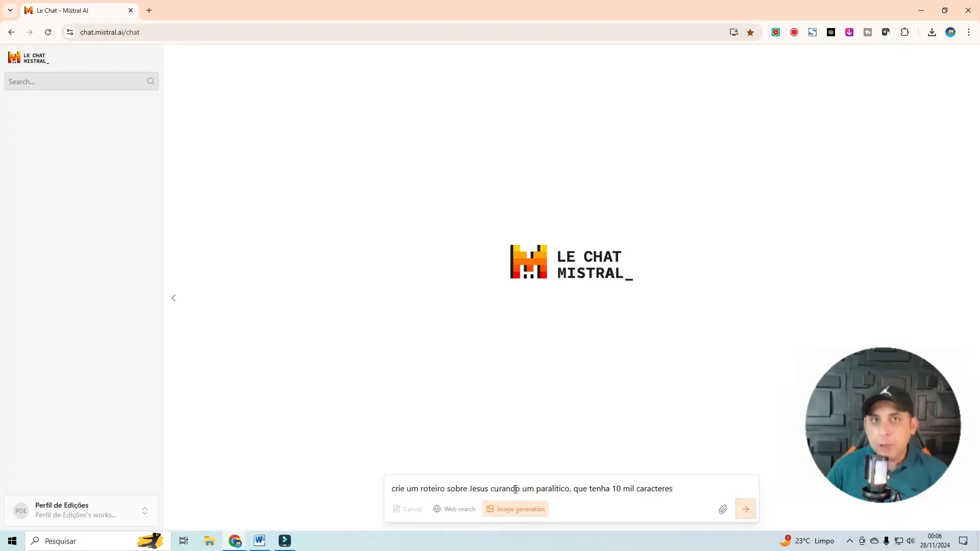
Task: Select the Le Chat - Mistral AI tab
Action: tap(79, 10)
